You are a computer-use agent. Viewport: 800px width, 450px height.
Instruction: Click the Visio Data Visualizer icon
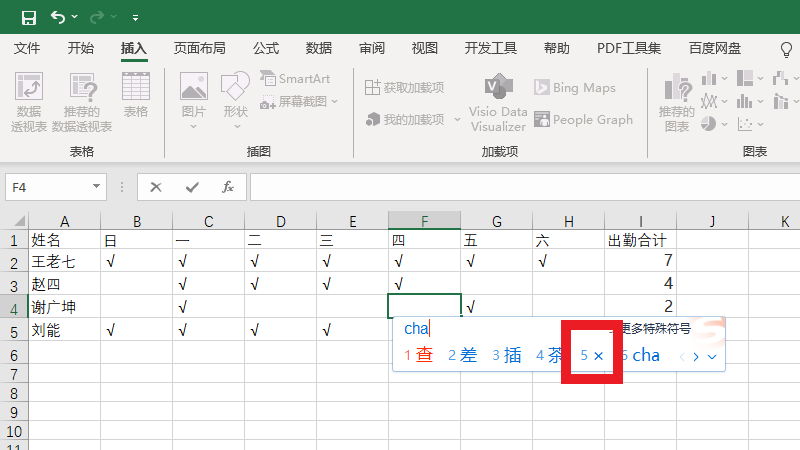(498, 101)
